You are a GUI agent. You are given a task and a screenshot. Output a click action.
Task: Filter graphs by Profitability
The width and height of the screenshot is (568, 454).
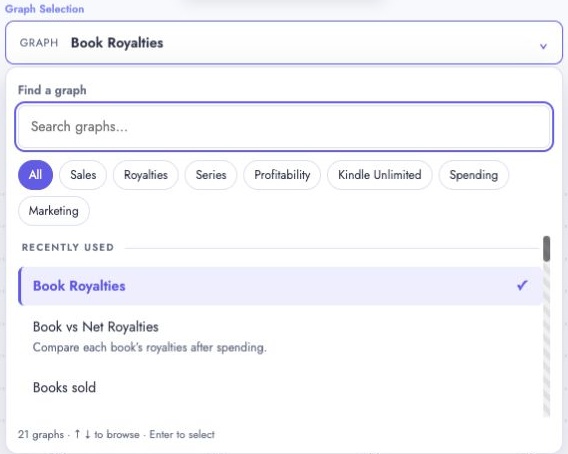(x=282, y=175)
